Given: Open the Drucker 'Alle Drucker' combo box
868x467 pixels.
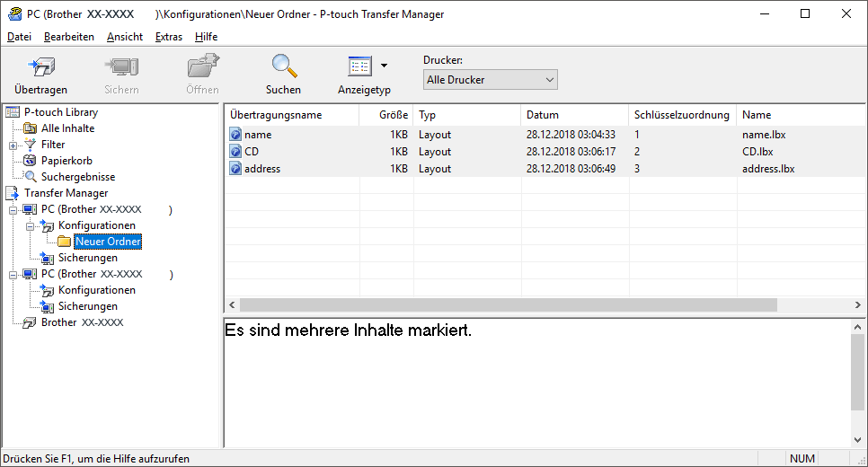Looking at the screenshot, I should pos(490,80).
